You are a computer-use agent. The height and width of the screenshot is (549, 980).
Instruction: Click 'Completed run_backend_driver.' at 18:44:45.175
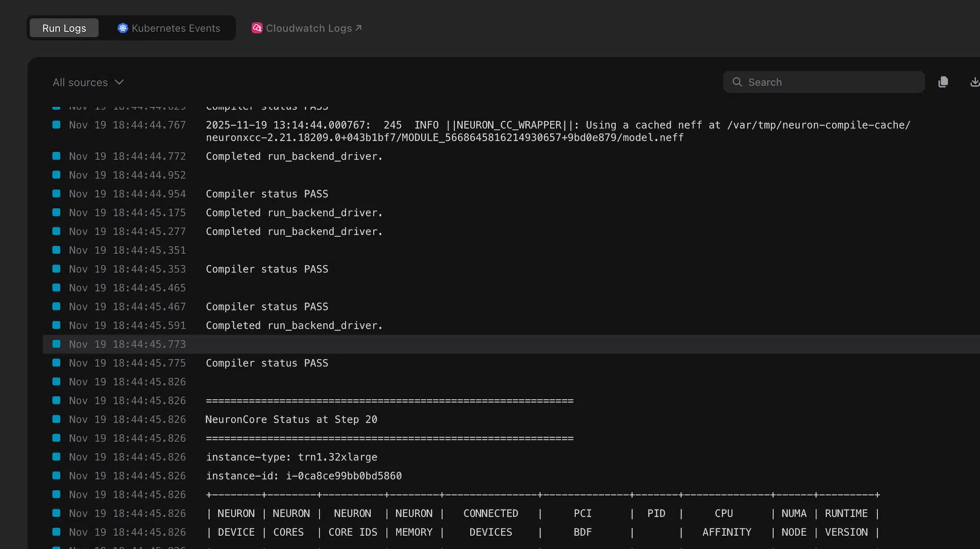tap(294, 213)
